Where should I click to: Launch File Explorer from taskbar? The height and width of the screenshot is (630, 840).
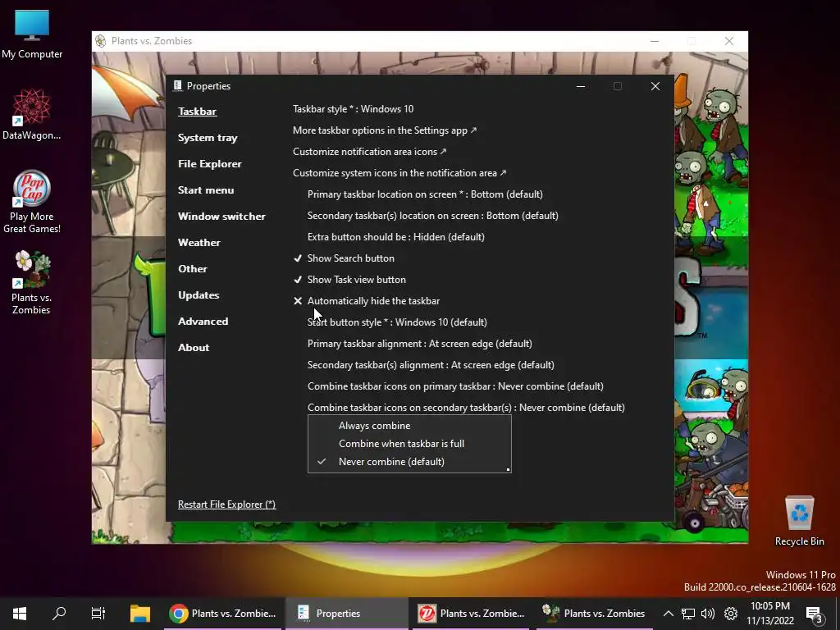click(x=140, y=614)
